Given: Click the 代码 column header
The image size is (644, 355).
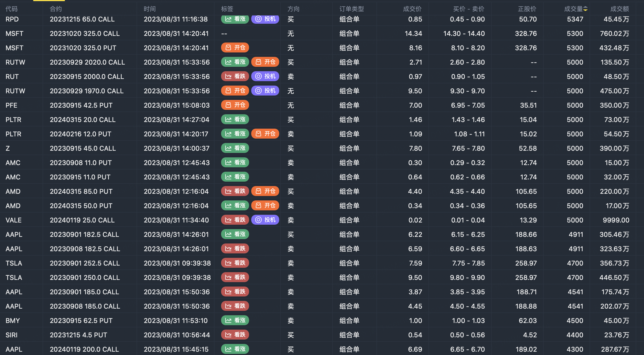Looking at the screenshot, I should click(12, 9).
